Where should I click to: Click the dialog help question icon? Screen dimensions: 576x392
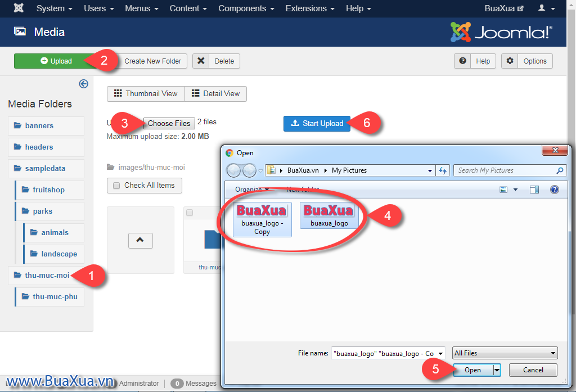pos(555,190)
